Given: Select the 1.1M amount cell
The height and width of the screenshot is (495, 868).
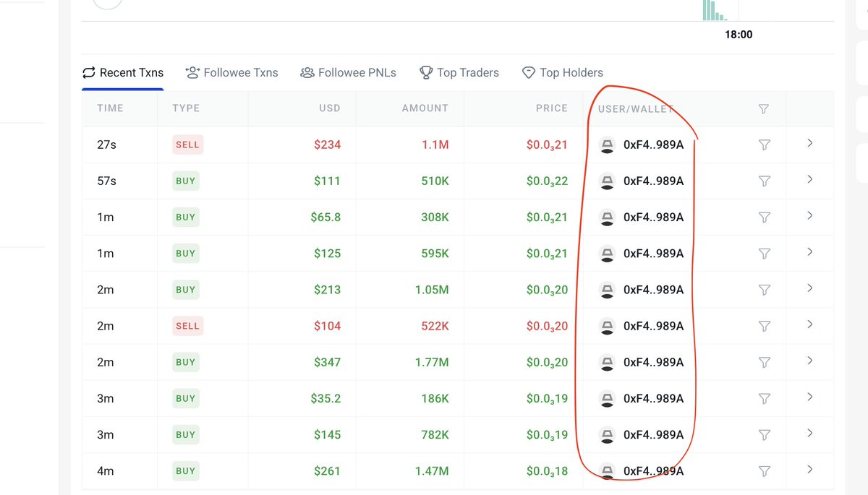Looking at the screenshot, I should pos(435,145).
